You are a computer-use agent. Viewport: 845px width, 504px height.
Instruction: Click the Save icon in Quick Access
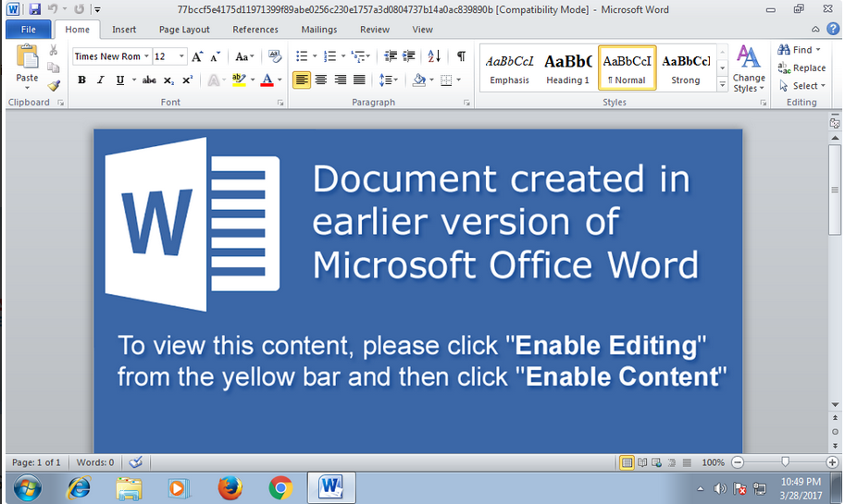[x=34, y=9]
